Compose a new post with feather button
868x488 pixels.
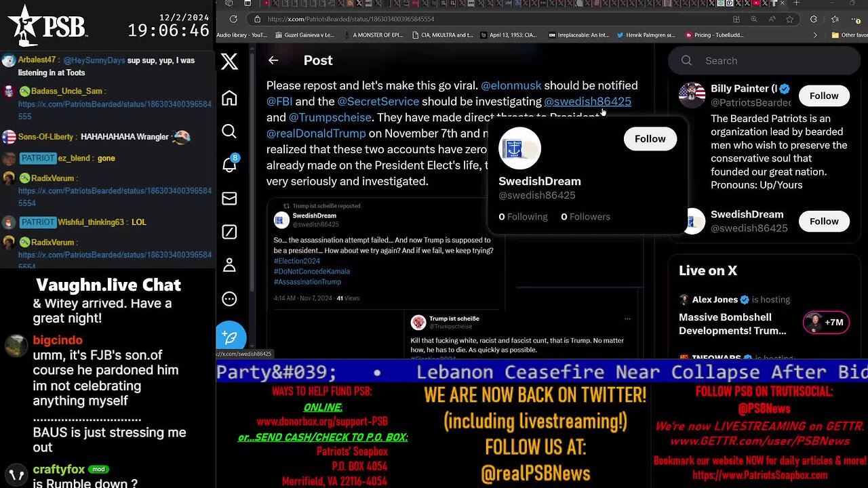231,337
